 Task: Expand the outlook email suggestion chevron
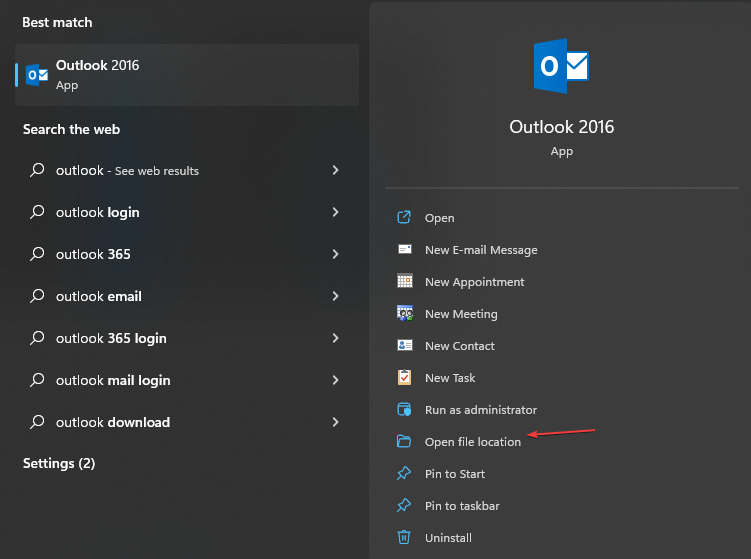335,296
